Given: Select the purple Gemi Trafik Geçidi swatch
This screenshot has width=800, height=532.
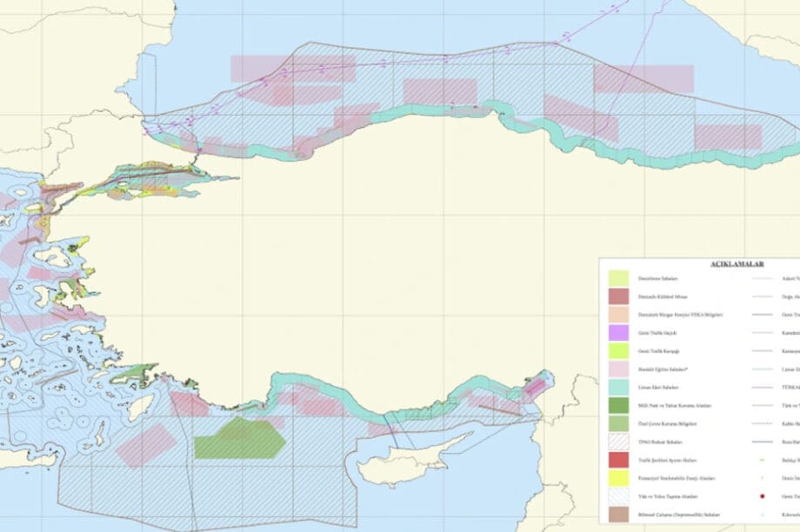Looking at the screenshot, I should (618, 333).
